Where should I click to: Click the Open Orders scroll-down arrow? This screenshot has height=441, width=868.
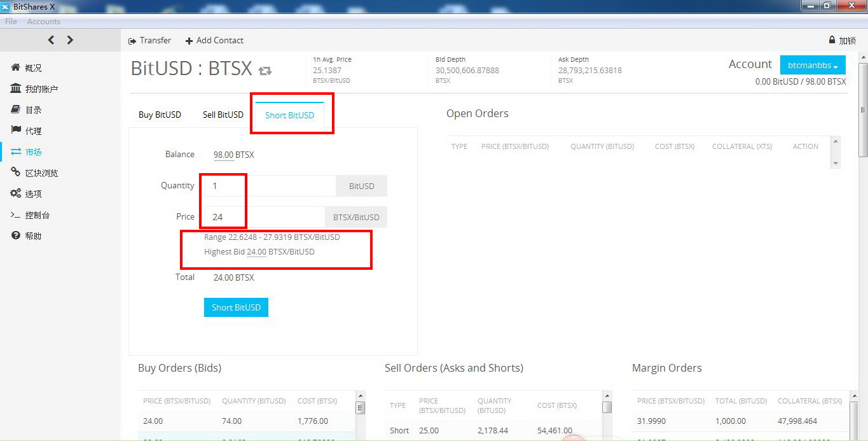[835, 164]
